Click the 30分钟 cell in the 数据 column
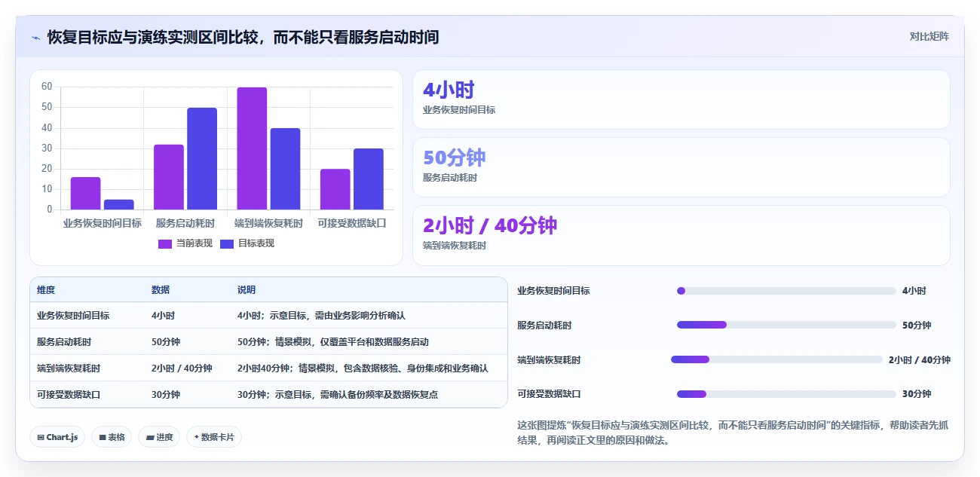This screenshot has height=477, width=980. (166, 395)
